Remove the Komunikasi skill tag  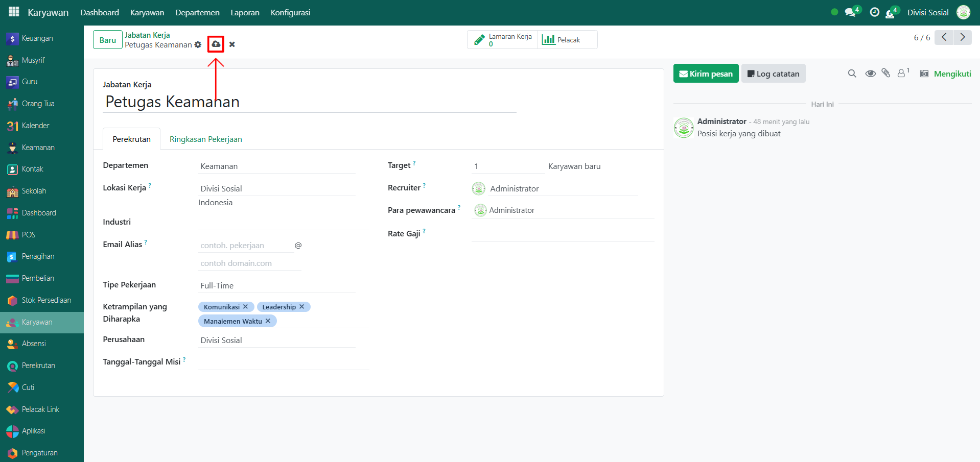246,307
